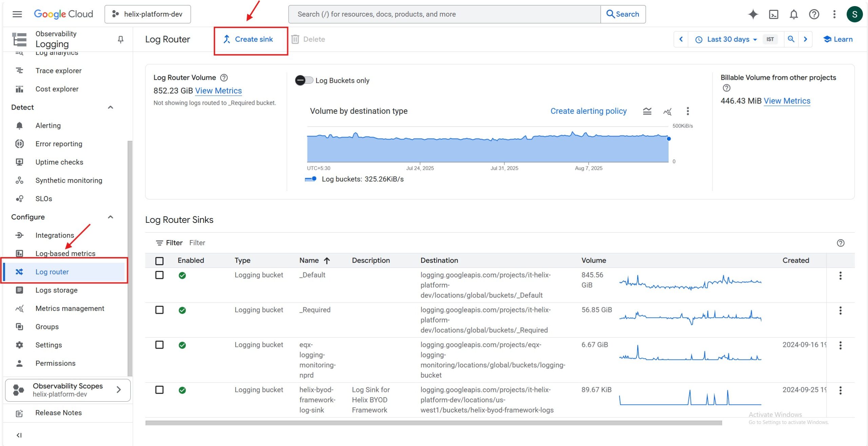The width and height of the screenshot is (868, 446).
Task: Click the chart legend toggle icon
Action: (647, 111)
